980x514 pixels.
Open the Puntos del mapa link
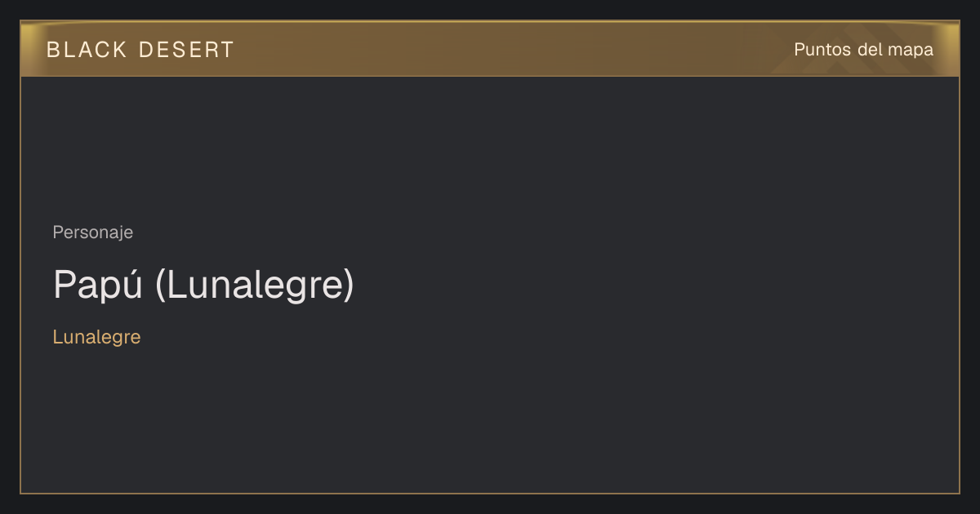click(863, 50)
